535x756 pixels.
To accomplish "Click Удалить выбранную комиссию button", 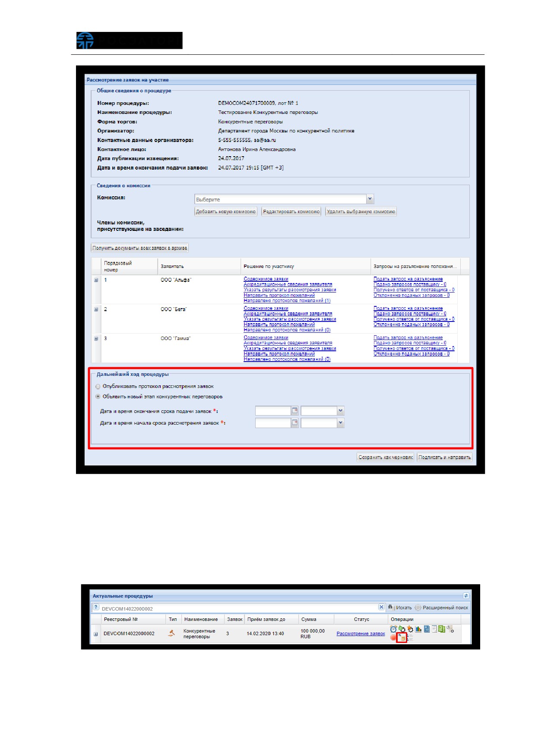I will (361, 211).
